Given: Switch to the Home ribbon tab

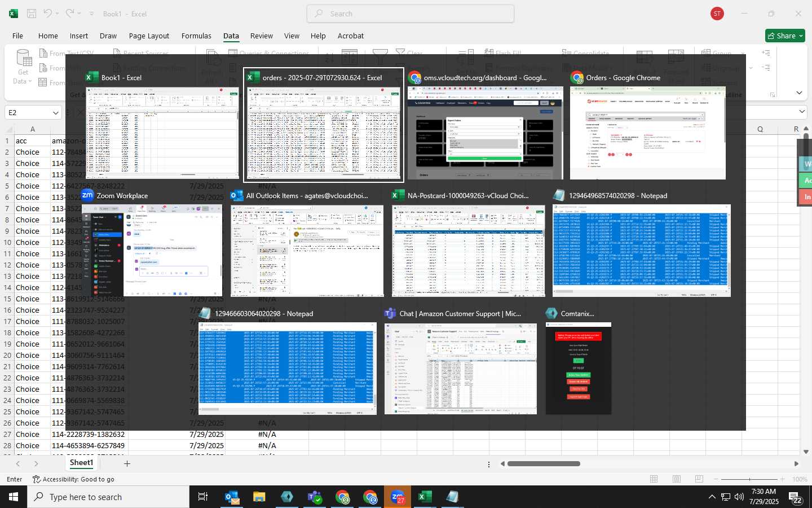Looking at the screenshot, I should [48, 36].
